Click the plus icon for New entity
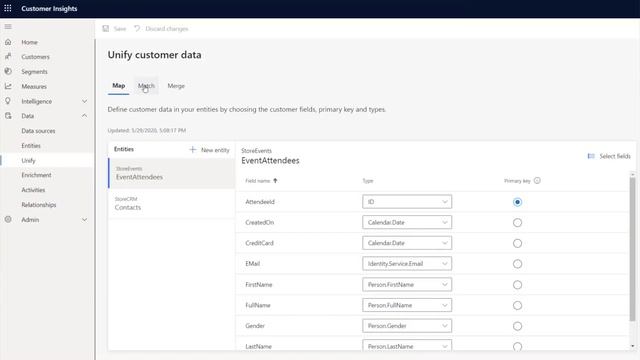The height and width of the screenshot is (360, 640). 193,150
